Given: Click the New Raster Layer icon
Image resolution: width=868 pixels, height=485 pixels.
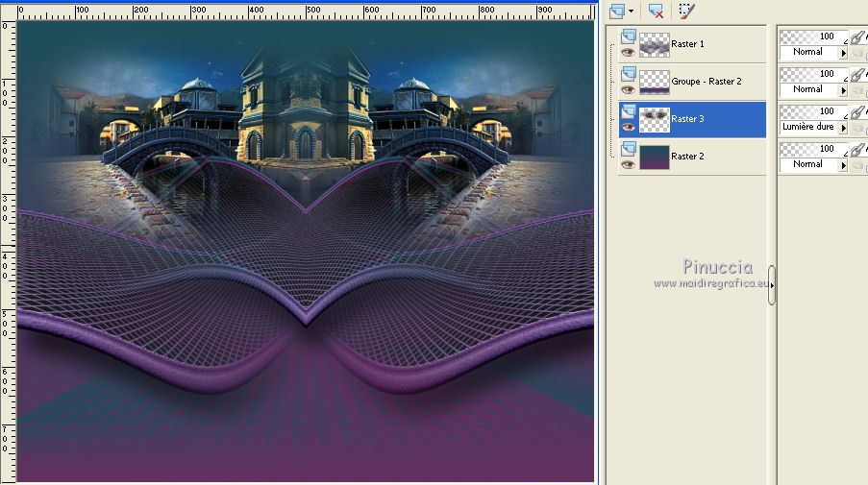Looking at the screenshot, I should [617, 11].
